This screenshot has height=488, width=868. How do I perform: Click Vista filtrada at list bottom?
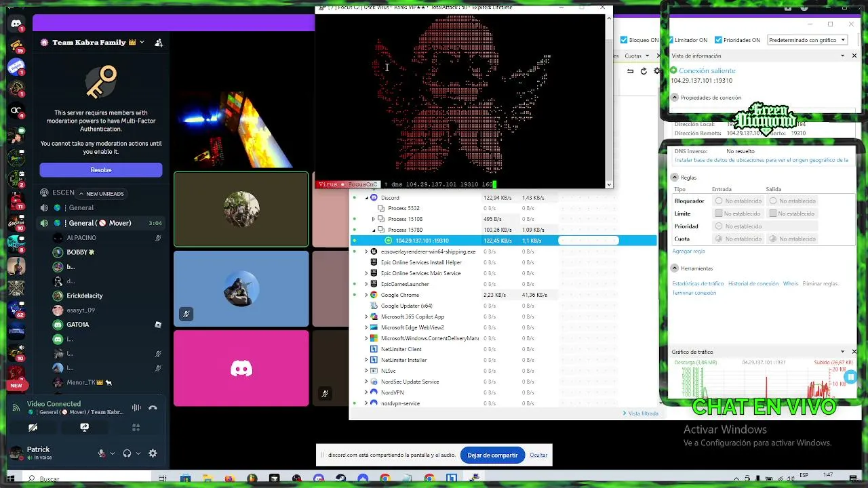tap(640, 413)
